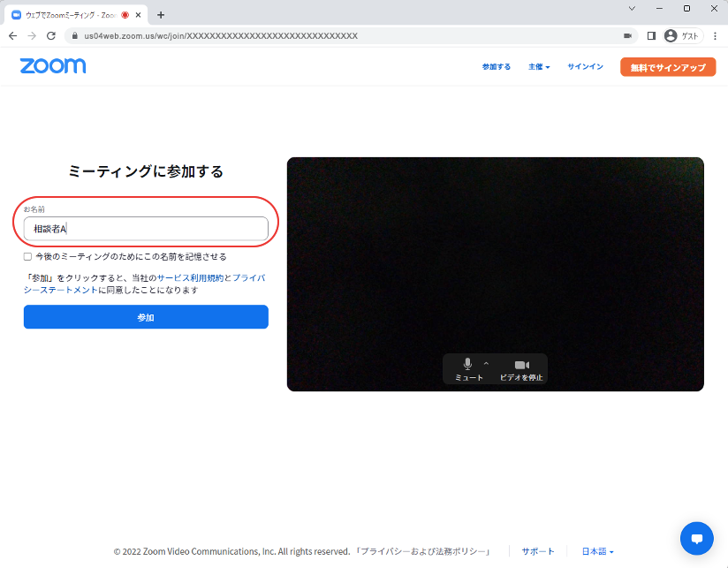View site security lock info
728x568 pixels.
point(75,35)
